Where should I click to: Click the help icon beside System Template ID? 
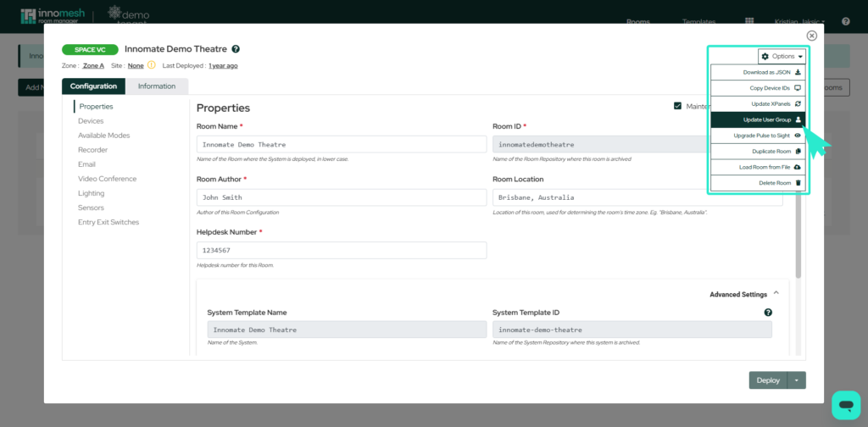coord(768,313)
